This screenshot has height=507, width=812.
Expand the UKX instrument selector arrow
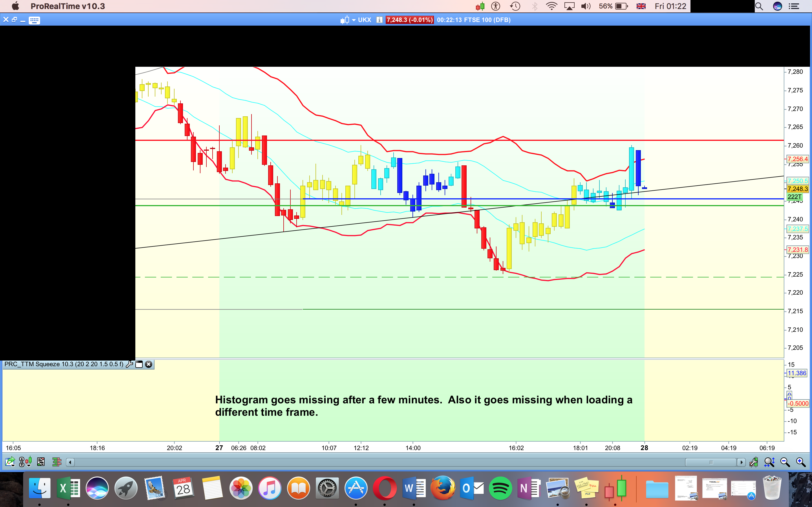354,20
